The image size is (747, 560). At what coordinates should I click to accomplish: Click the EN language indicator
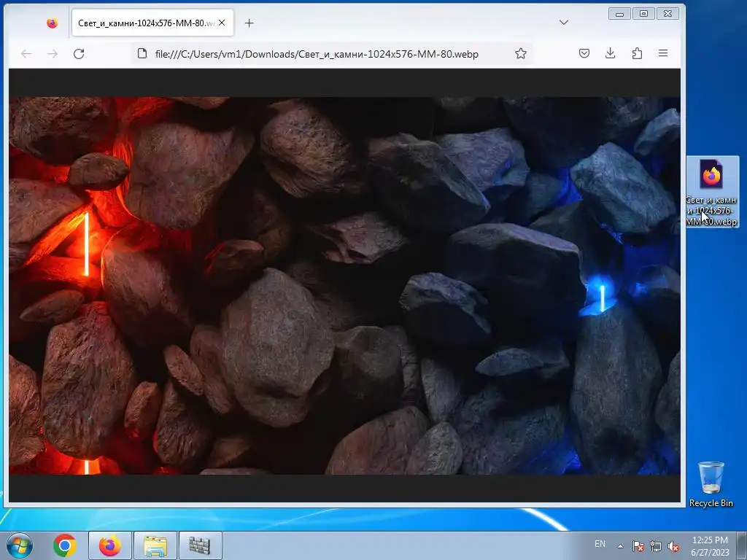coord(600,544)
